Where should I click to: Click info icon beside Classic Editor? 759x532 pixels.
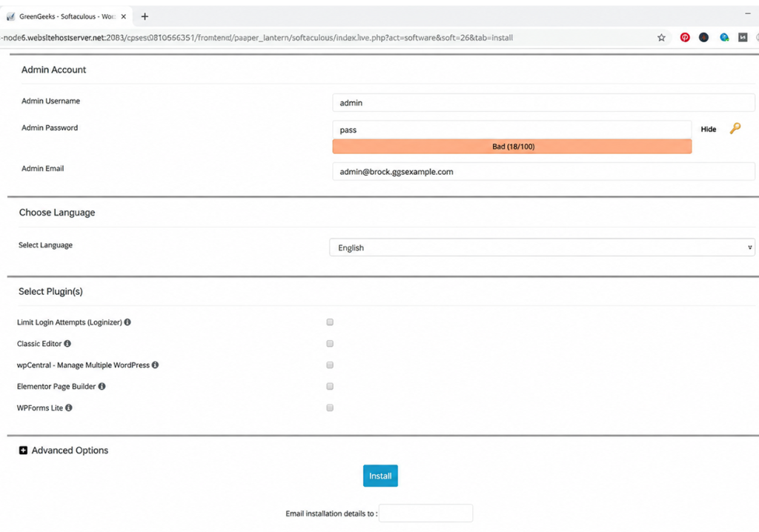click(x=67, y=344)
